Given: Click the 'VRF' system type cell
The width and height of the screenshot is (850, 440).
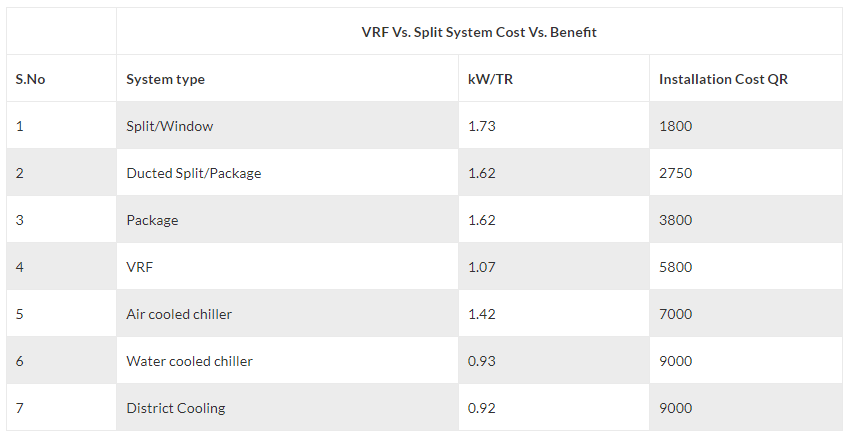Looking at the screenshot, I should point(140,267).
